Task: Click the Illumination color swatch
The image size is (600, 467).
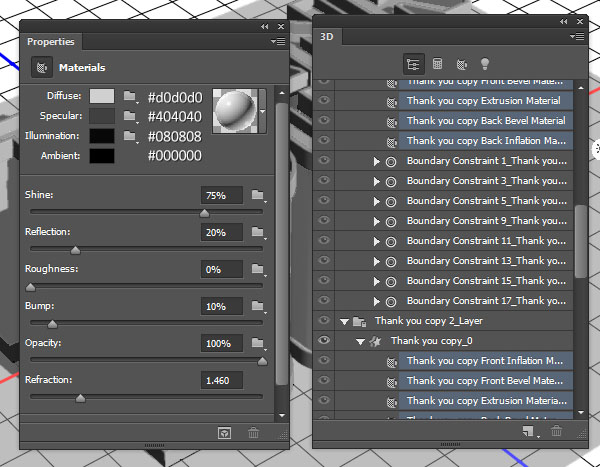Action: (x=102, y=136)
